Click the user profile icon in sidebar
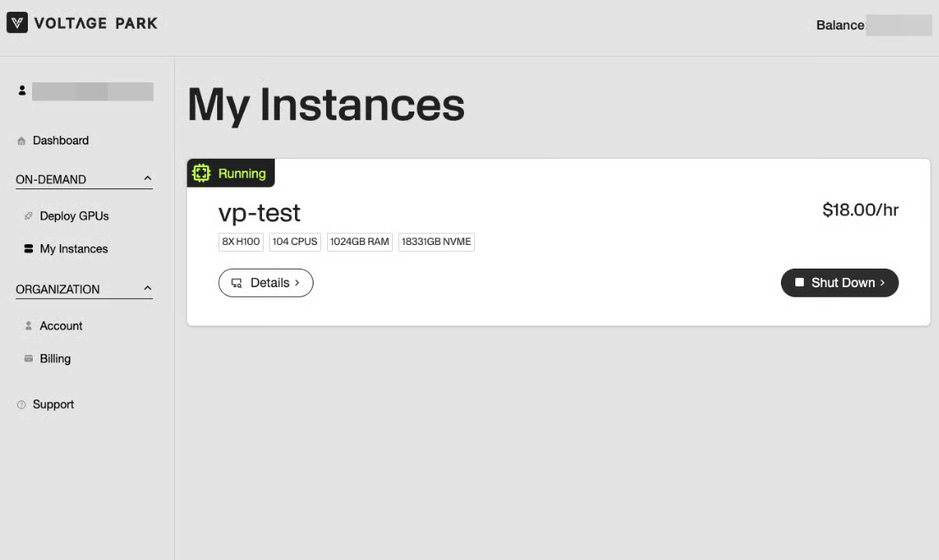The height and width of the screenshot is (560, 939). point(22,90)
